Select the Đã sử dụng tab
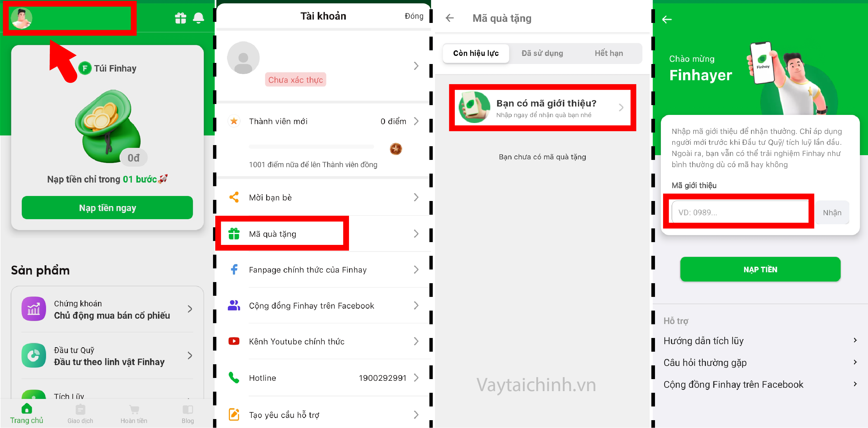This screenshot has width=868, height=428. pyautogui.click(x=542, y=53)
